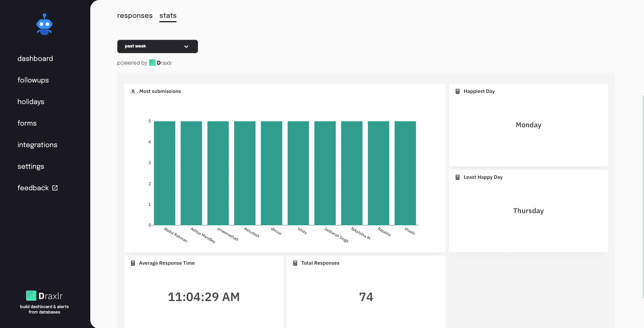Open holidays in the sidebar
Image resolution: width=644 pixels, height=328 pixels.
point(31,102)
